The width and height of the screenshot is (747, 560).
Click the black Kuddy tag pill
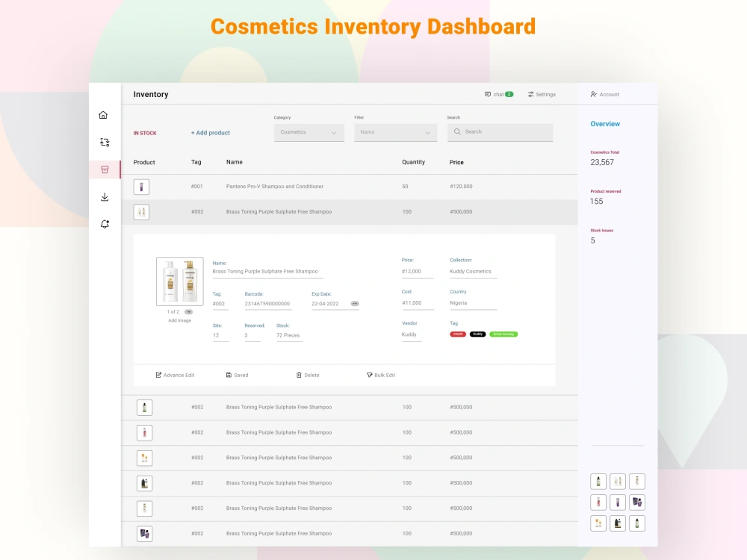[x=478, y=335]
